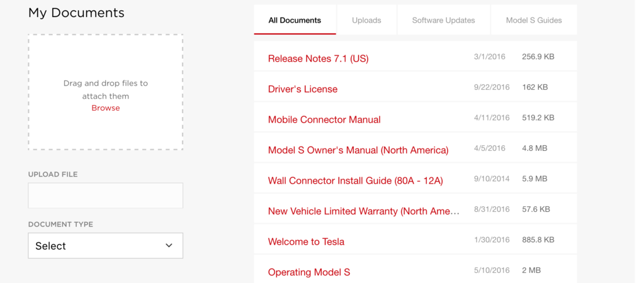Open Model S Owner's Manual (North America)

coord(358,150)
